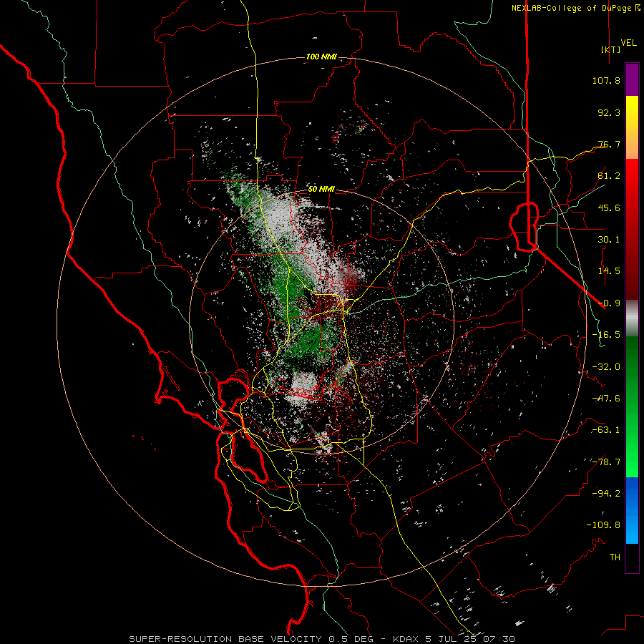Click the blue segment of velocity color bar
Screen dimensions: 644x644
coord(632,510)
